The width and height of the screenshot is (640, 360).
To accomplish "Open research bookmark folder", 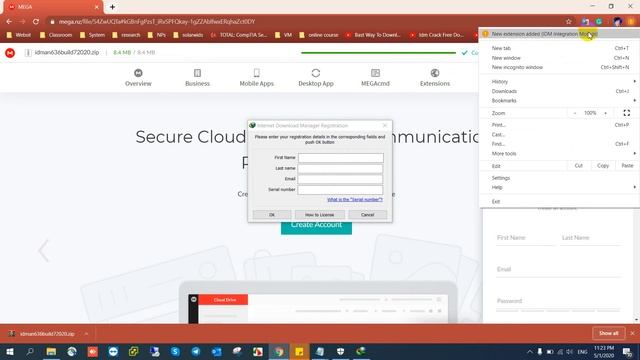I will (126, 35).
